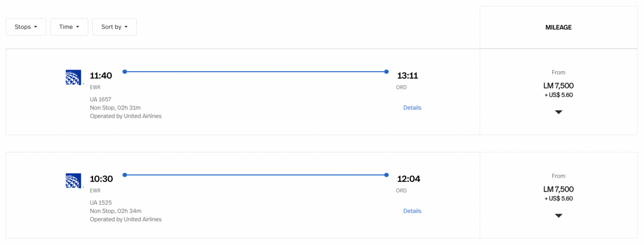Click United Airlines logo for flight UA 1525
This screenshot has width=644, height=245.
click(73, 181)
